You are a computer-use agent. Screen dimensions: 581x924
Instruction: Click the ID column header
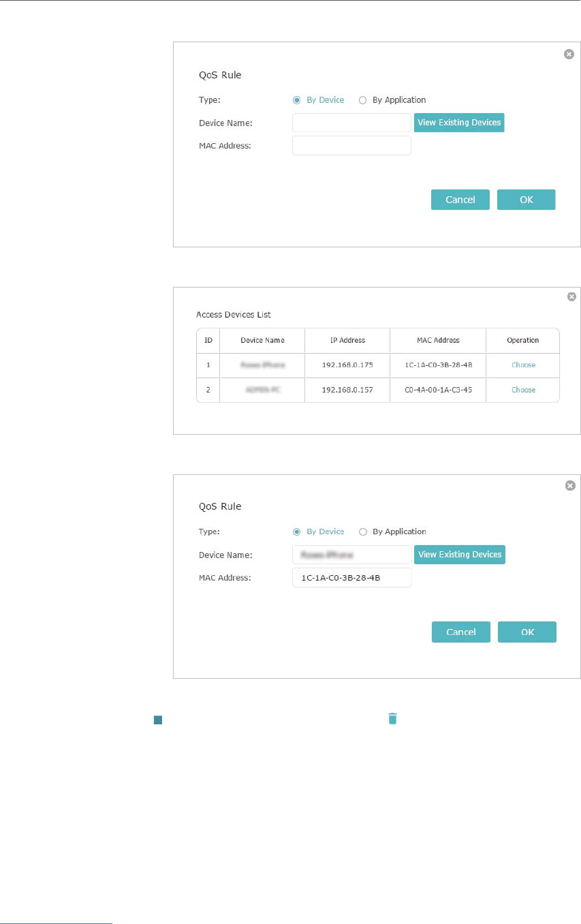208,340
